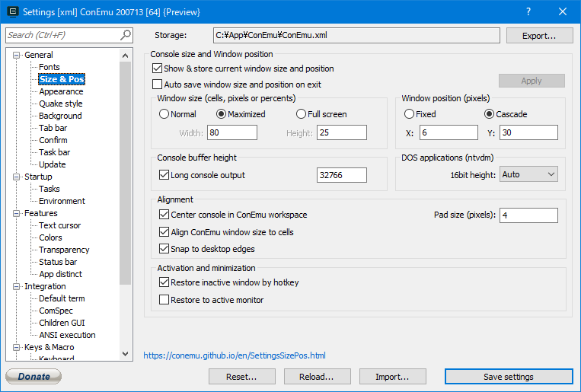Viewport: 581px width, 392px height.
Task: Click the Import... button
Action: point(392,377)
